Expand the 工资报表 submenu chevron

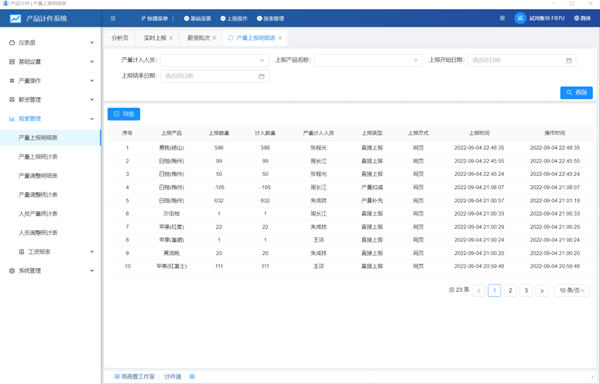[x=92, y=252]
